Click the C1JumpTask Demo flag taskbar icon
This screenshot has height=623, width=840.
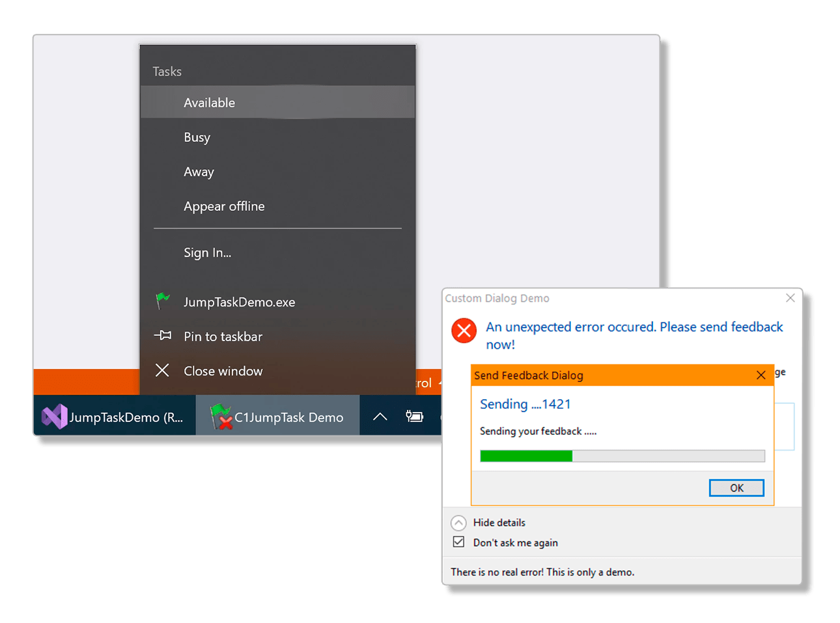221,417
